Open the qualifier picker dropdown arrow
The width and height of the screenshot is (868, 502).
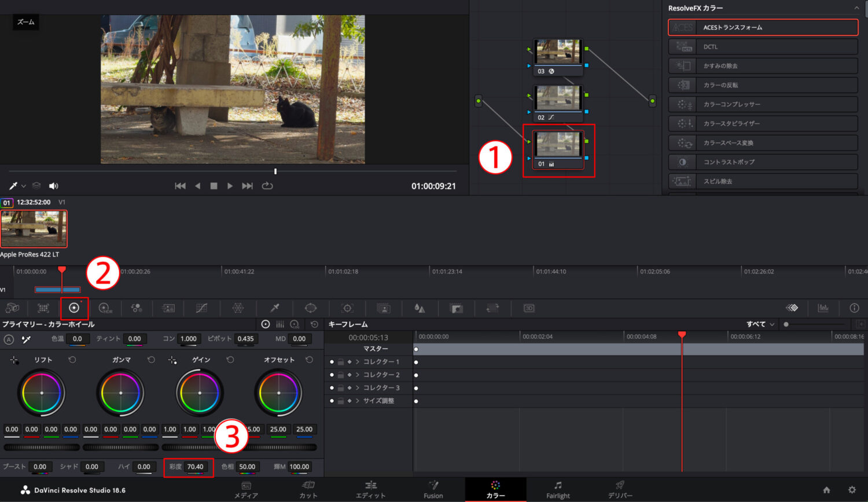pyautogui.click(x=24, y=186)
